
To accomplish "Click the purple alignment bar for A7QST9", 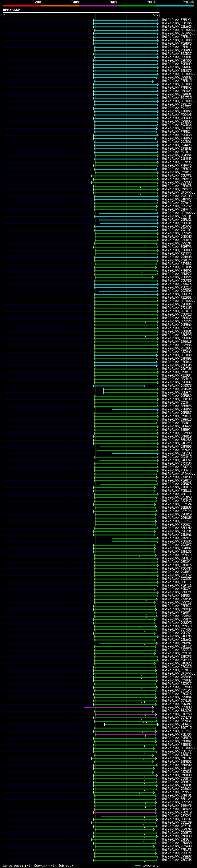I will [x=125, y=813].
